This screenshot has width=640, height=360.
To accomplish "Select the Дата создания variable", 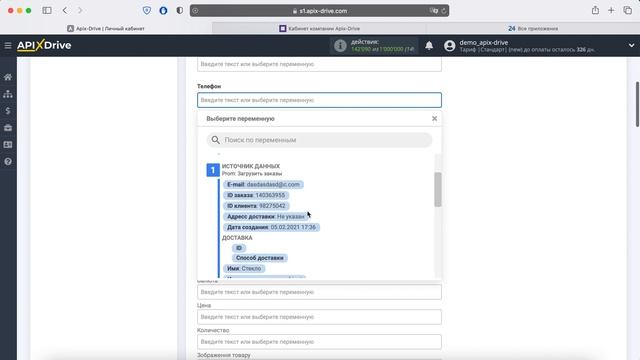I will (271, 227).
